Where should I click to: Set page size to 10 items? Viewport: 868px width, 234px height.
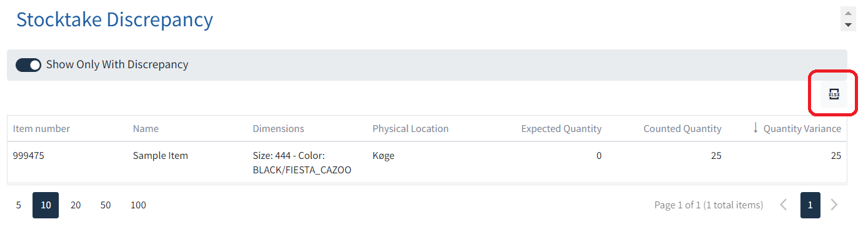point(46,205)
